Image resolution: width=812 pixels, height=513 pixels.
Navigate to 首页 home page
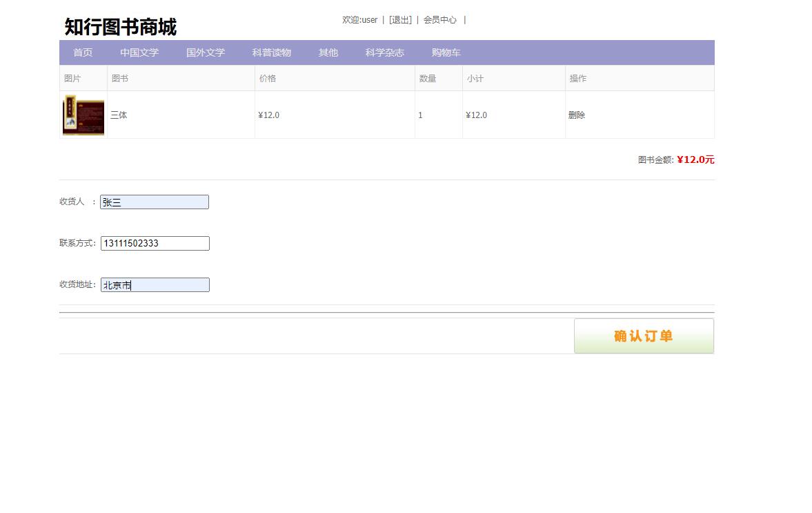82,52
